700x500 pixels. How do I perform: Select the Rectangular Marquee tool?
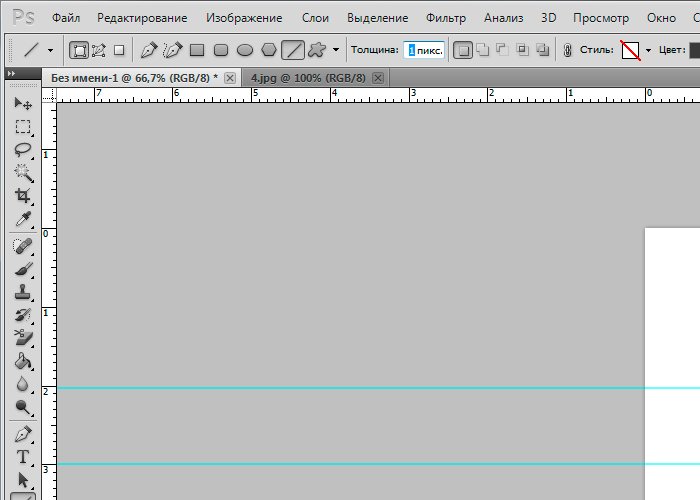click(x=22, y=127)
